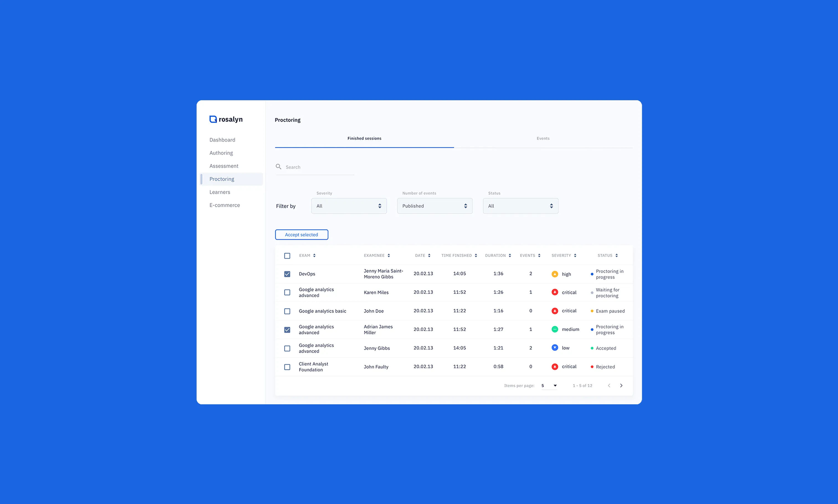Click examinee Jenny Maria Saint-Moreno Gibbs
This screenshot has width=838, height=504.
pyautogui.click(x=383, y=274)
